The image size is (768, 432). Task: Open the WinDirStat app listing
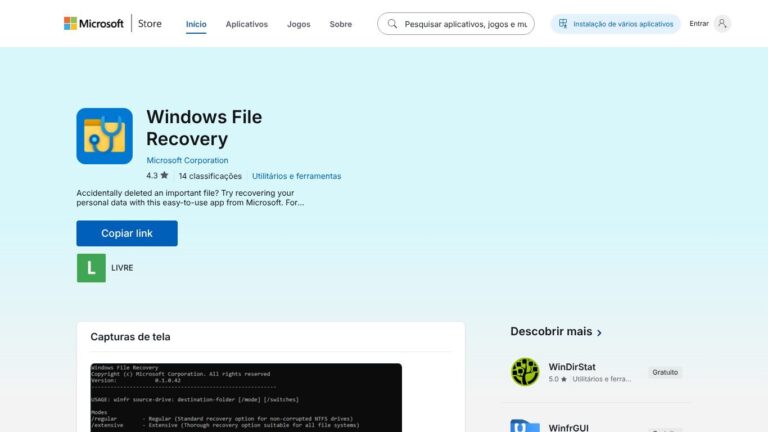[572, 367]
